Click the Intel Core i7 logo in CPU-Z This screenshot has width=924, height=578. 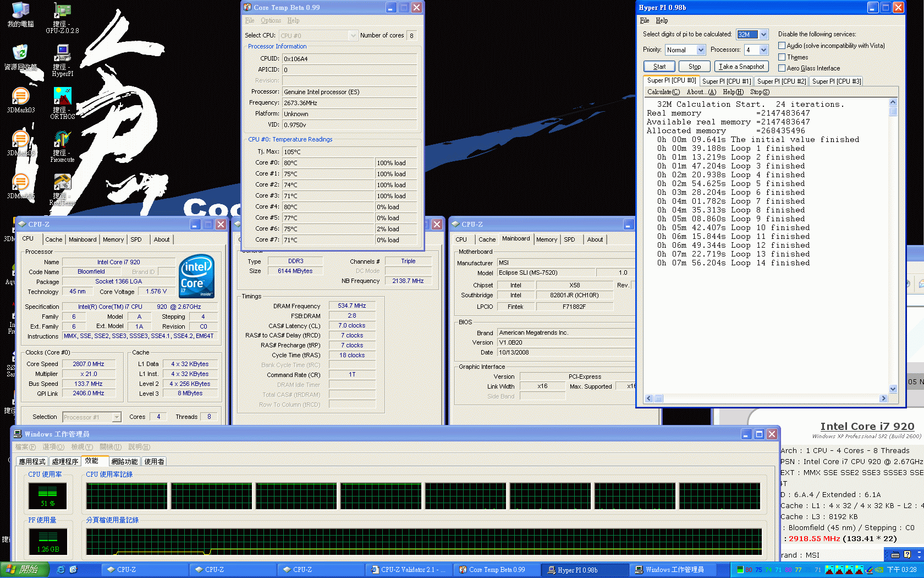click(196, 276)
